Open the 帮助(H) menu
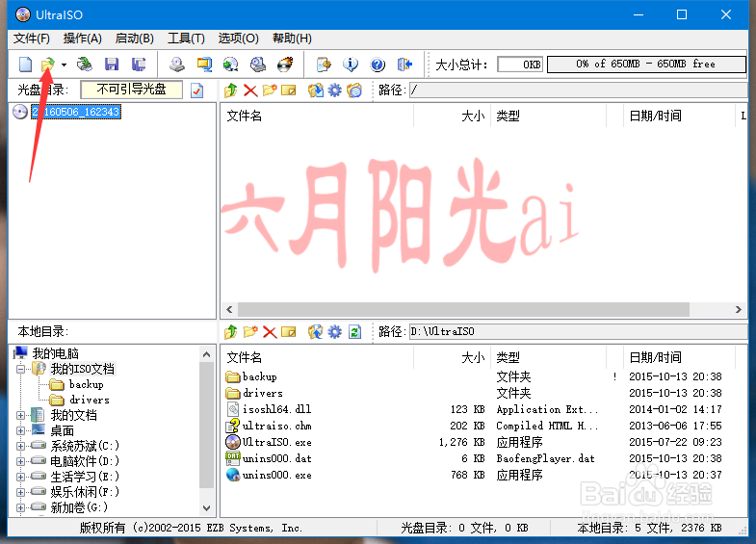 pos(292,39)
